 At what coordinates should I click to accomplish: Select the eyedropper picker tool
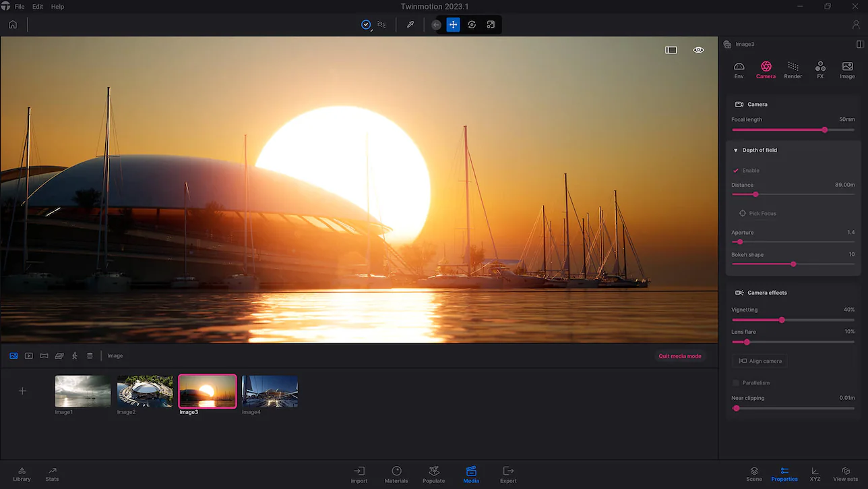point(410,24)
